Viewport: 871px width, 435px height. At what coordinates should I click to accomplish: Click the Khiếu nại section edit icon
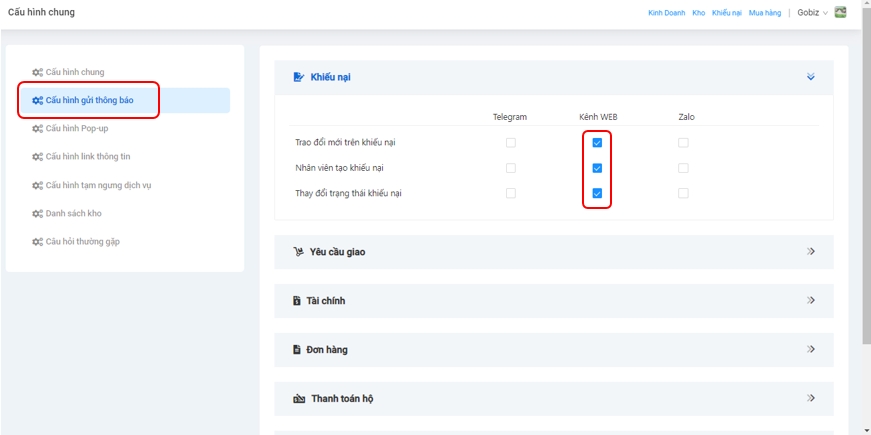(298, 77)
